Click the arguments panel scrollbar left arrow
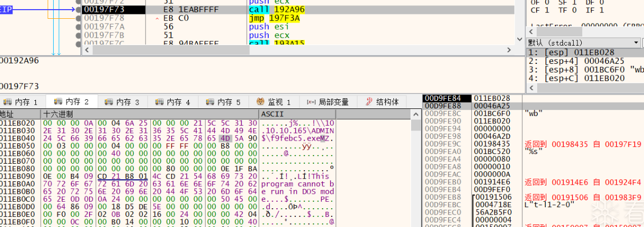The width and height of the screenshot is (644, 227). [x=530, y=87]
